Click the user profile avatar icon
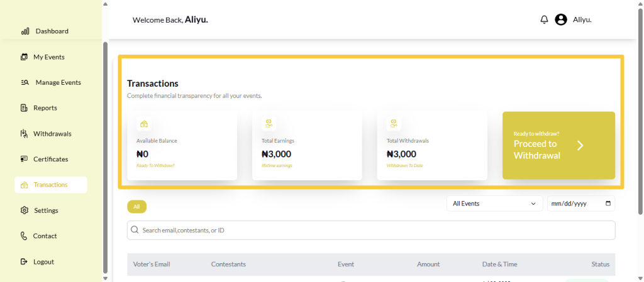Image resolution: width=644 pixels, height=282 pixels. click(x=561, y=20)
